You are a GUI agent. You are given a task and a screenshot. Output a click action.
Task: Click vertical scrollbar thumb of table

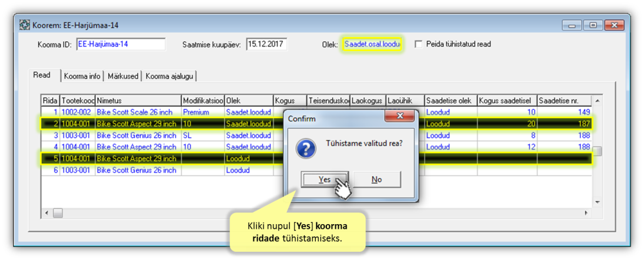[597, 151]
